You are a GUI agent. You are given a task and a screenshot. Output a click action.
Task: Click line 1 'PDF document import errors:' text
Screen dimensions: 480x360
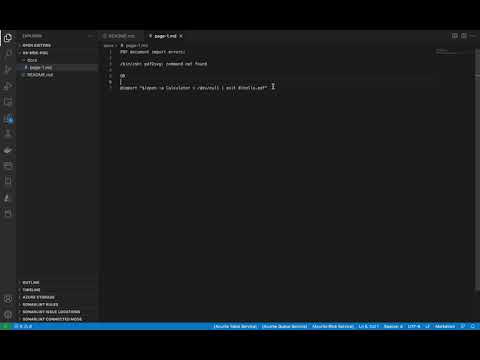tap(152, 52)
